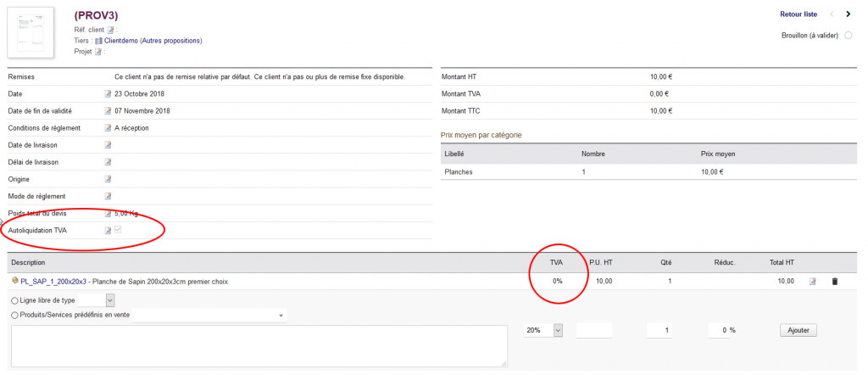Open the predefined products/services dropdown

[x=209, y=315]
